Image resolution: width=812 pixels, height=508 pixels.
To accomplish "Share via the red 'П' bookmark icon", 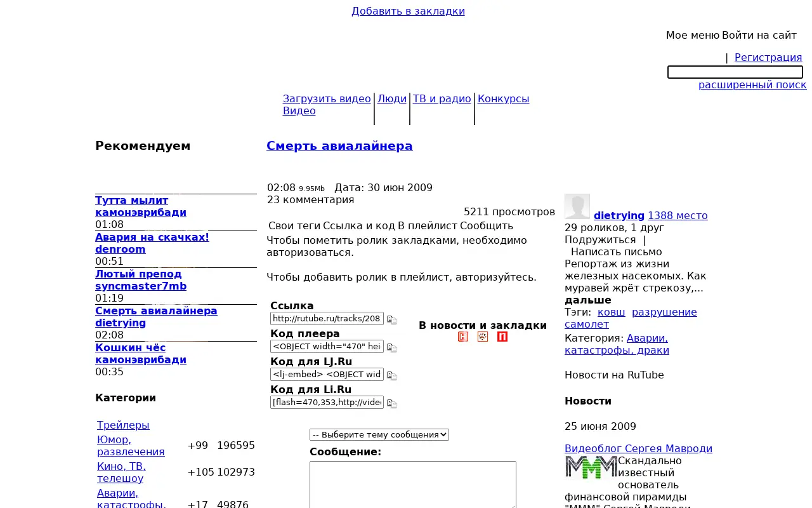I will [x=502, y=337].
